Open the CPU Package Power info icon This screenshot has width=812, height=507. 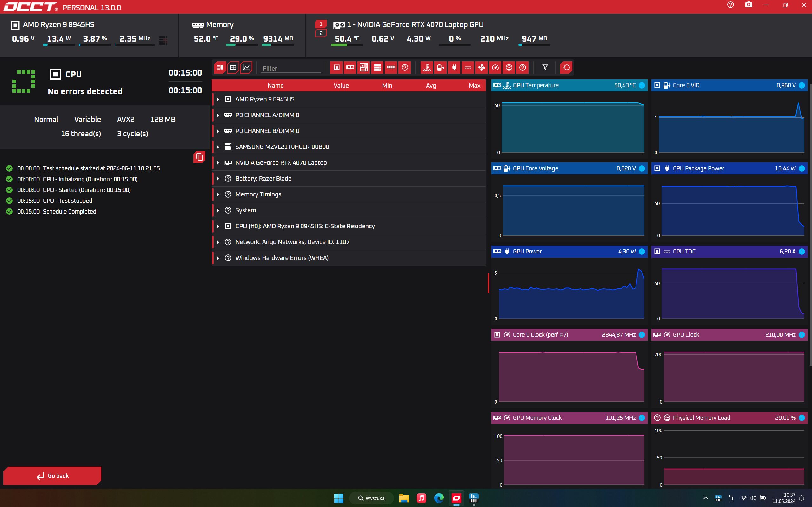coord(802,168)
